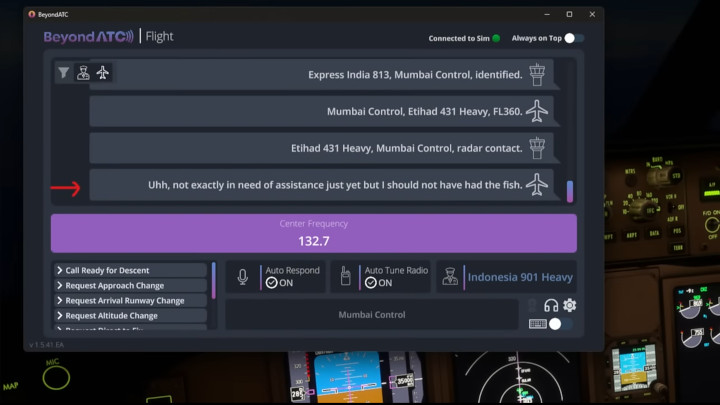
Task: Select the Etihad 431 Heavy FL360 message
Action: click(321, 111)
